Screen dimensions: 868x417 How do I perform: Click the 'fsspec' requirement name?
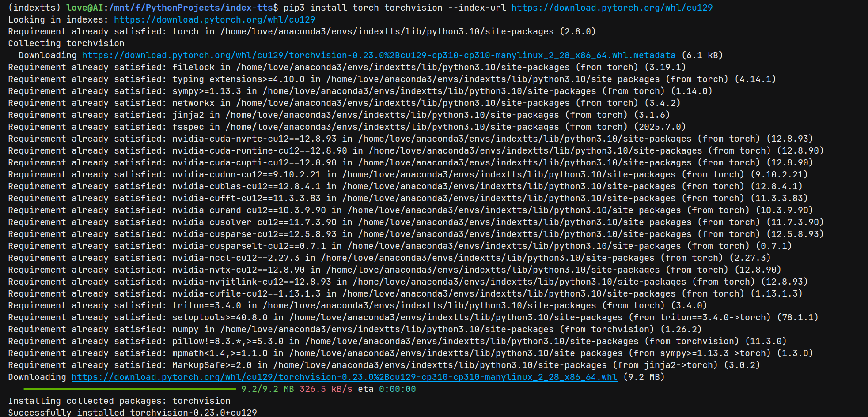coord(188,127)
